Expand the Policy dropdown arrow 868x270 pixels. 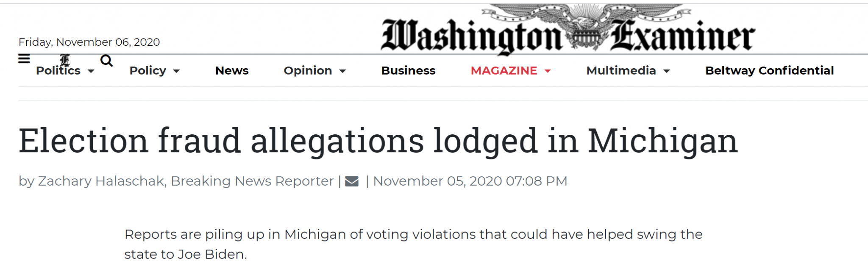[x=177, y=71]
